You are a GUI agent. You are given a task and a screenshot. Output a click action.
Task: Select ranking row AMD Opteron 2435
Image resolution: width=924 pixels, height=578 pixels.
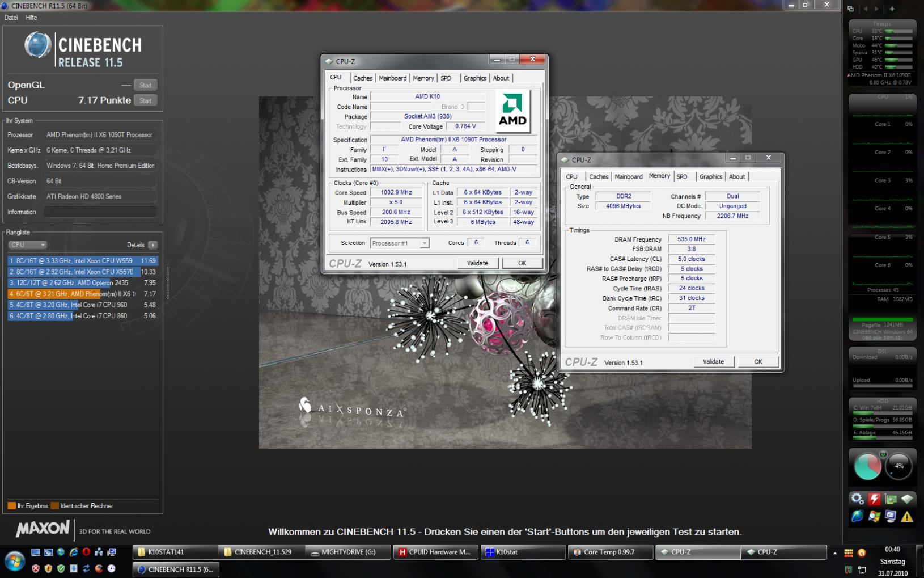coord(83,283)
